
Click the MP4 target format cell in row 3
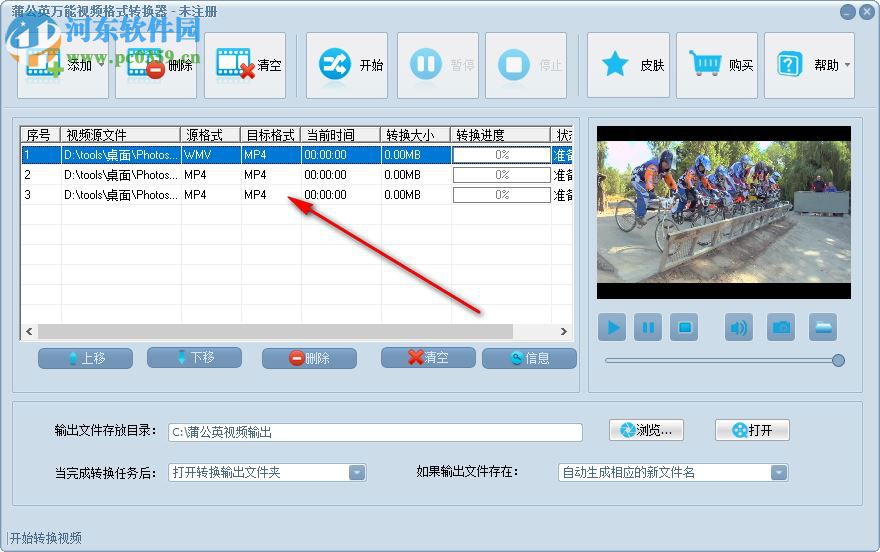pyautogui.click(x=271, y=195)
